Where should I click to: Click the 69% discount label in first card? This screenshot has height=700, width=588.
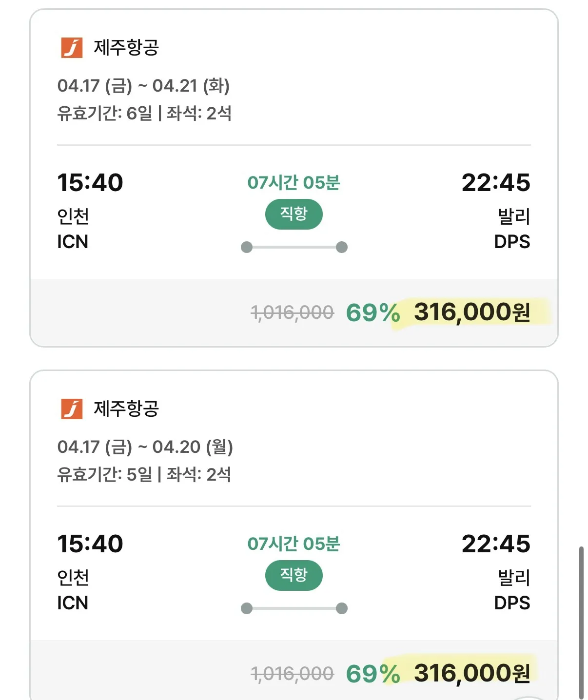pyautogui.click(x=372, y=313)
